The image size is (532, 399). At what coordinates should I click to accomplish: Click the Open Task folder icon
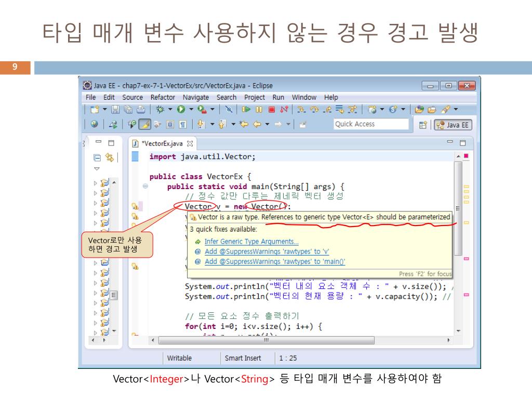432,109
